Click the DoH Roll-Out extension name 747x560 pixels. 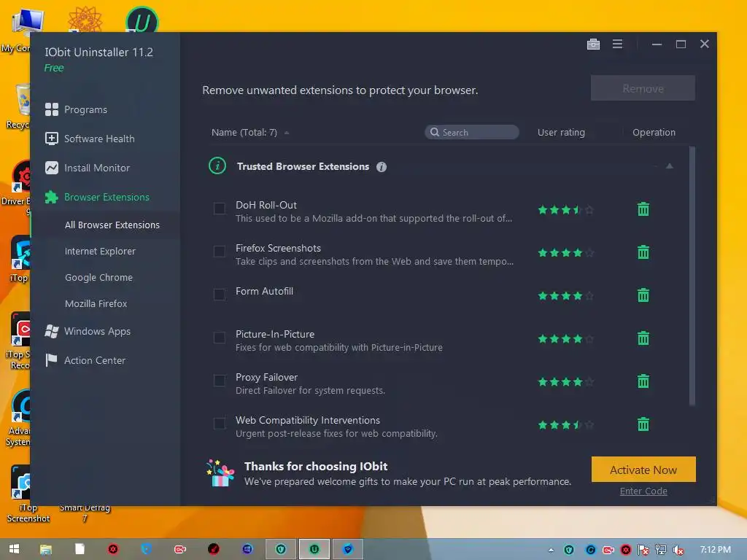[x=266, y=205]
